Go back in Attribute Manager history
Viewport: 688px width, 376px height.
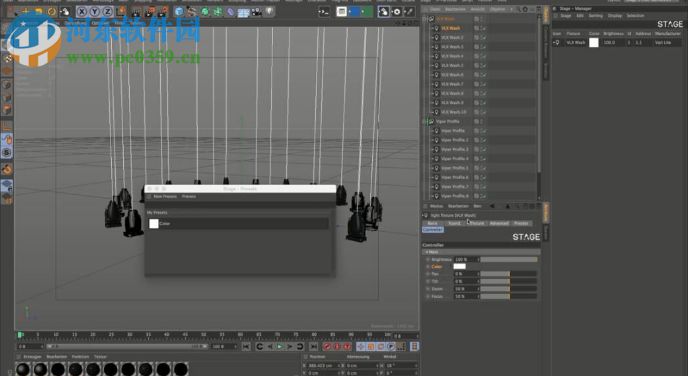[492, 206]
